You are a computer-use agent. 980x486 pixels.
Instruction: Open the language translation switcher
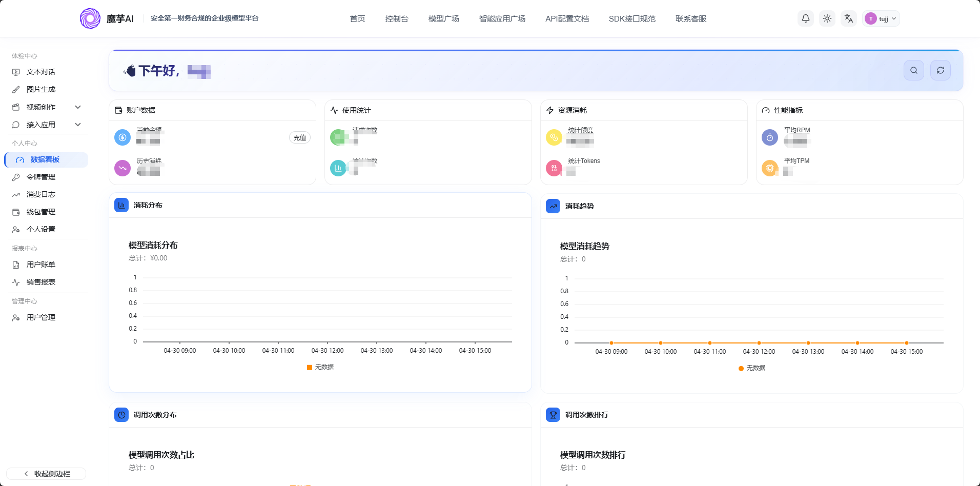(x=849, y=18)
